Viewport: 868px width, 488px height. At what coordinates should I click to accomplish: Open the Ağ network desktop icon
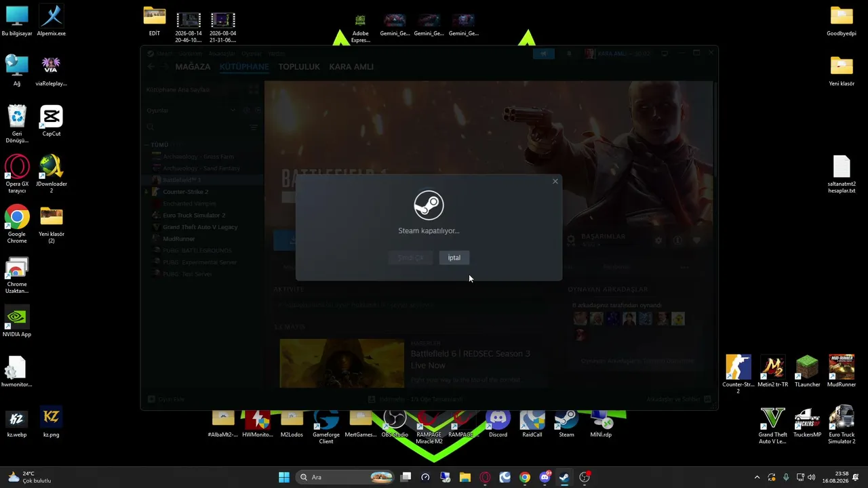17,71
